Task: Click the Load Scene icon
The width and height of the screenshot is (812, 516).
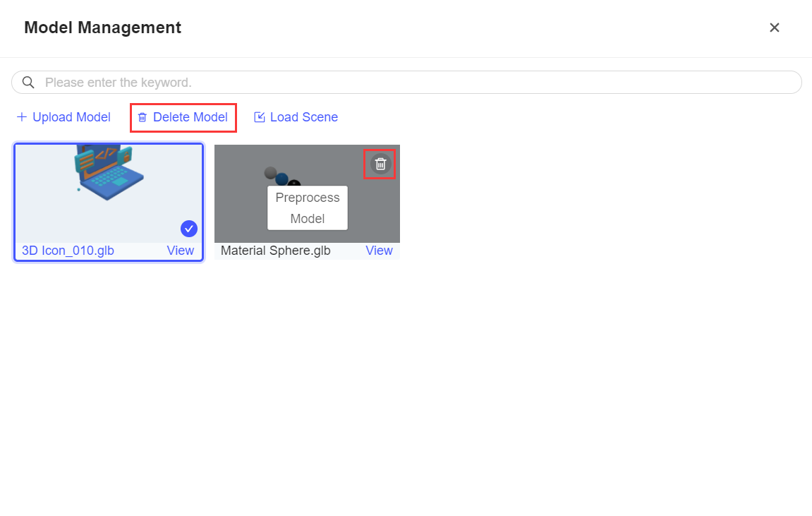Action: tap(260, 117)
